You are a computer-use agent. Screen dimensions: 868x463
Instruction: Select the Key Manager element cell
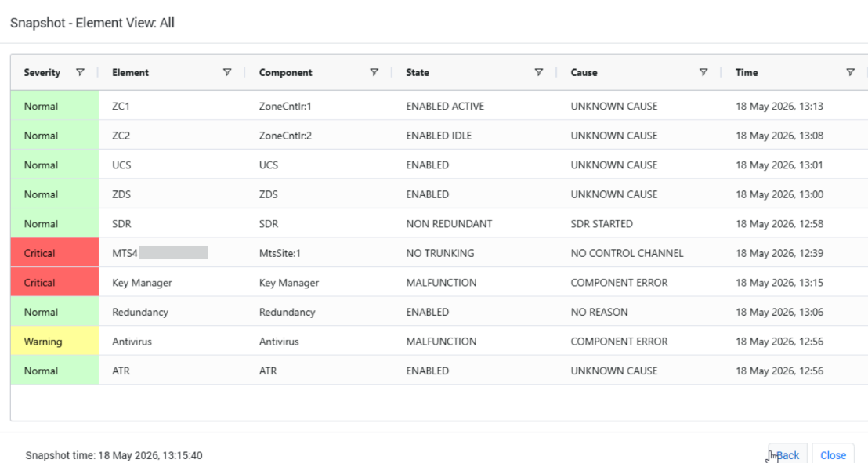[172, 283]
